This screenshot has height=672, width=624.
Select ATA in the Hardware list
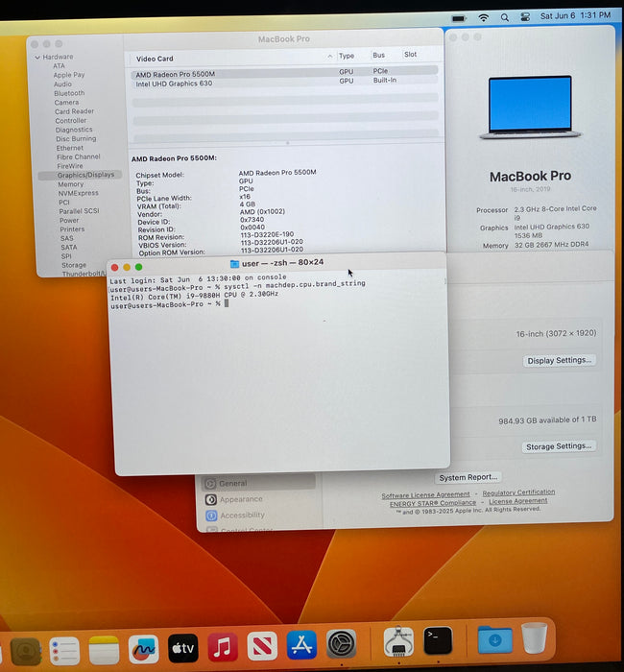point(60,66)
